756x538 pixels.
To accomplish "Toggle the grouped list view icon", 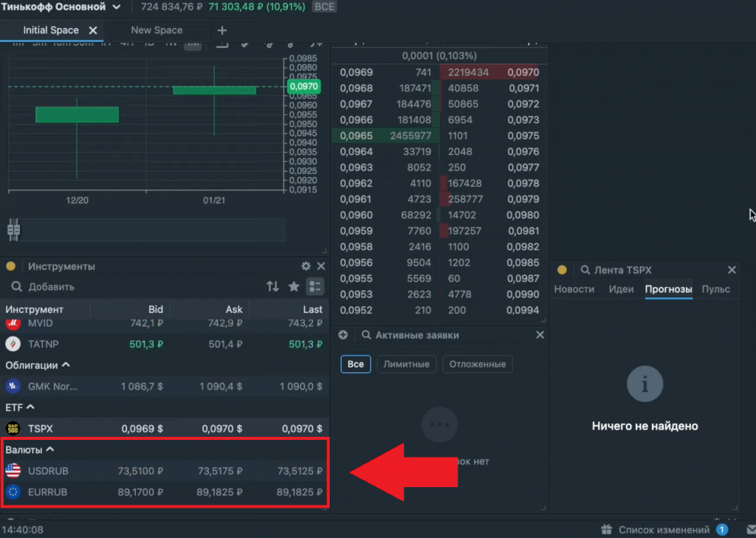I will point(315,286).
